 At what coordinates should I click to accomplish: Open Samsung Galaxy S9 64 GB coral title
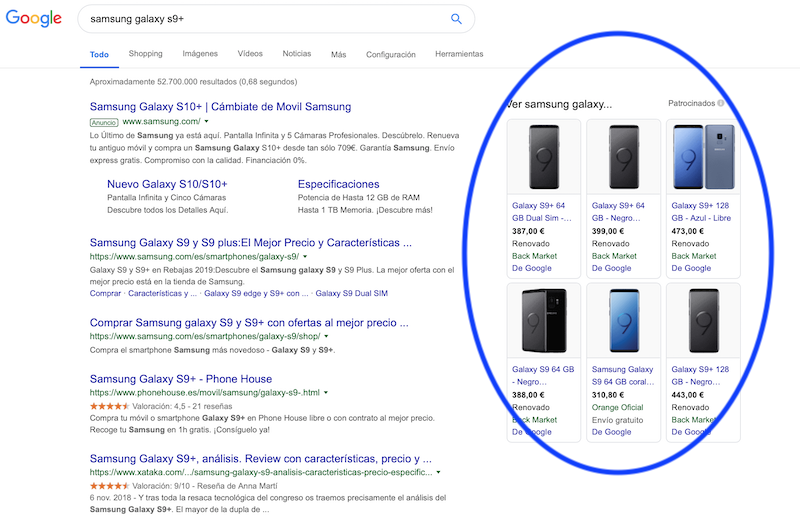coord(623,376)
